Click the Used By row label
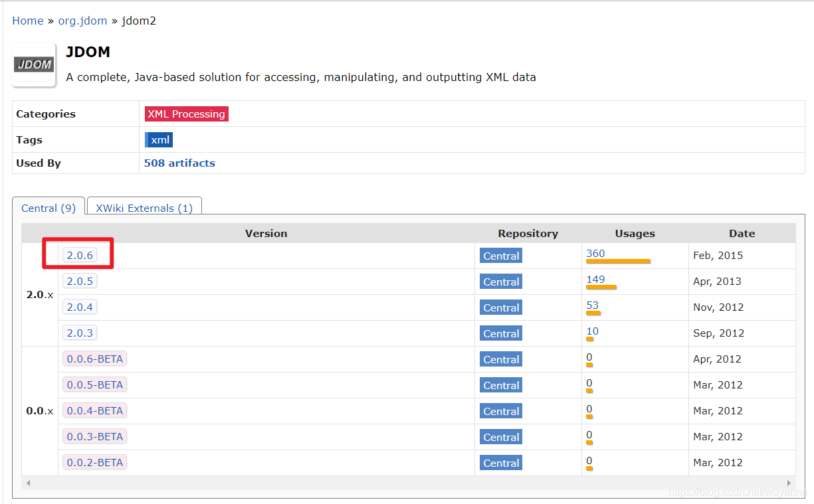Image resolution: width=814 pixels, height=504 pixels. pyautogui.click(x=39, y=163)
